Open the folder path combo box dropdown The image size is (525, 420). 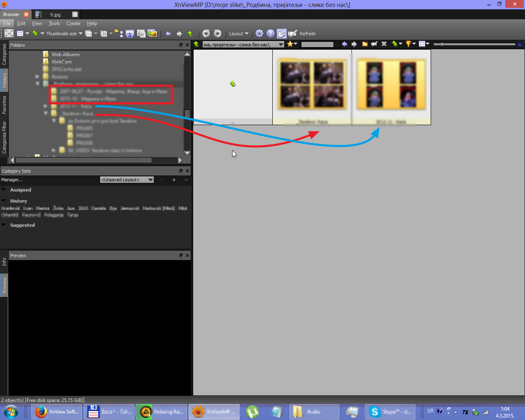coord(281,44)
